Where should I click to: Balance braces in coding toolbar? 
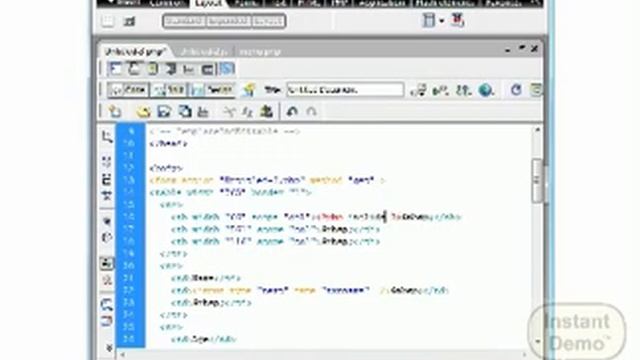click(107, 238)
